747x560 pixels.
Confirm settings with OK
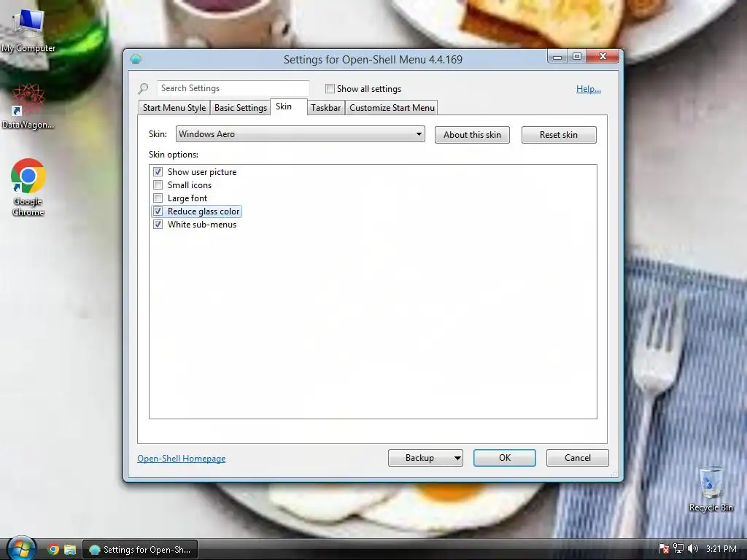(505, 458)
